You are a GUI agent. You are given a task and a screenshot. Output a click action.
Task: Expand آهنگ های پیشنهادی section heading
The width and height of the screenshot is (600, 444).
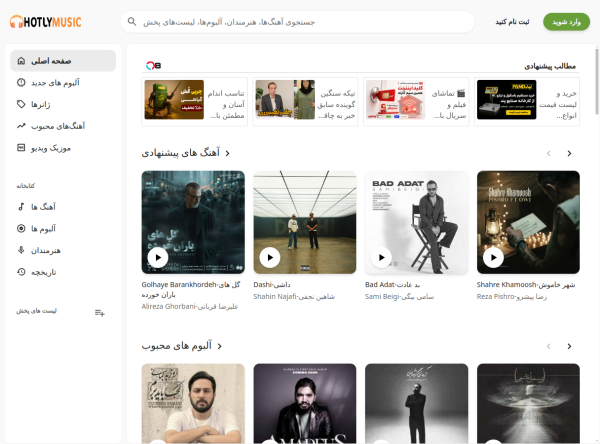pyautogui.click(x=186, y=153)
